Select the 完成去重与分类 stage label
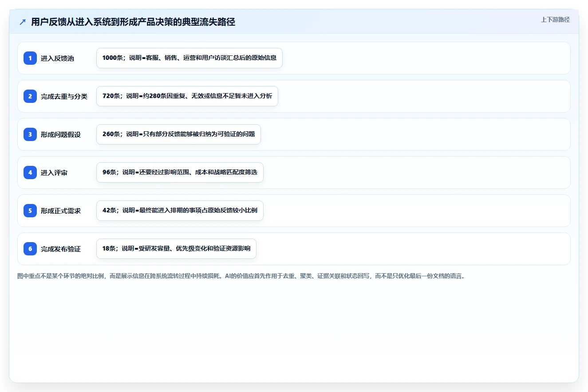588x392 pixels. point(64,96)
